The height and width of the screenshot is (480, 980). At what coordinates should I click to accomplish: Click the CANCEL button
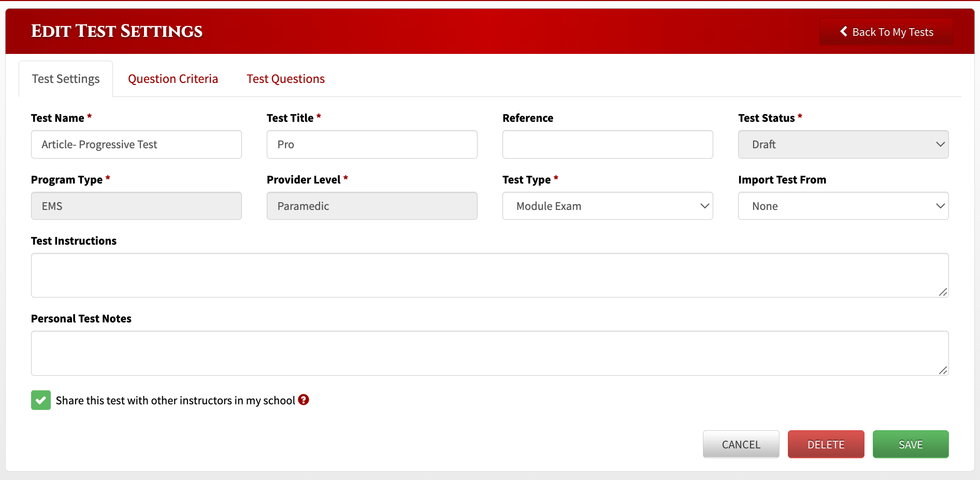(741, 444)
